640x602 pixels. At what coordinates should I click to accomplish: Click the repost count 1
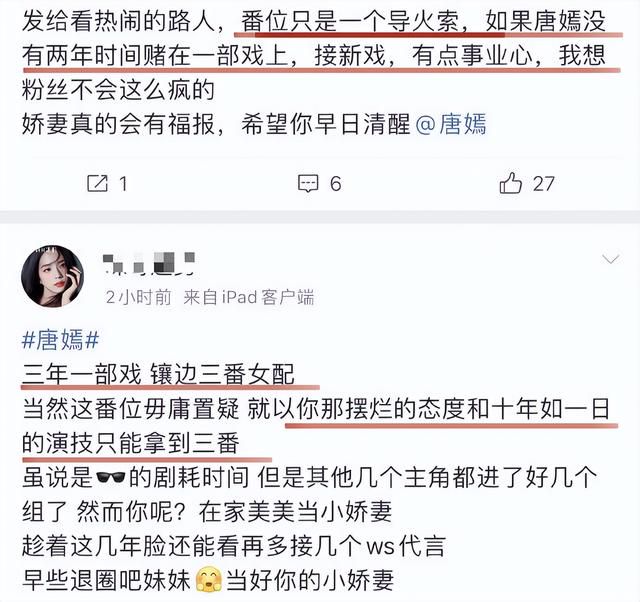click(123, 184)
